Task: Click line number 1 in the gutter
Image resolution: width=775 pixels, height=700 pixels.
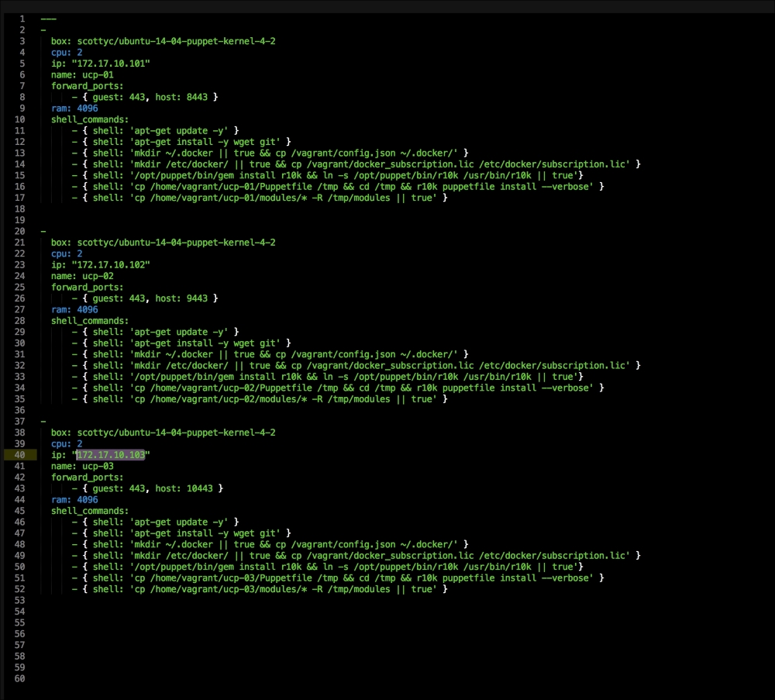Action: pyautogui.click(x=22, y=19)
